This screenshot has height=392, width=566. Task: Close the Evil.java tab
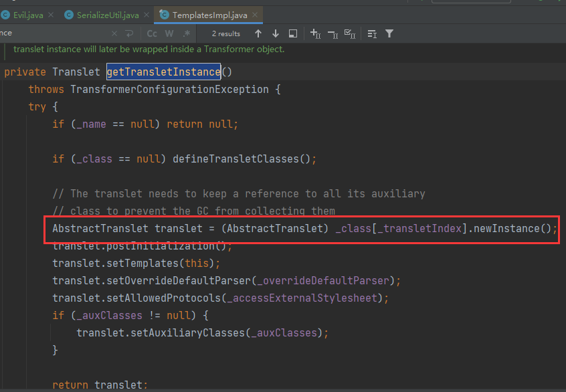tap(51, 15)
